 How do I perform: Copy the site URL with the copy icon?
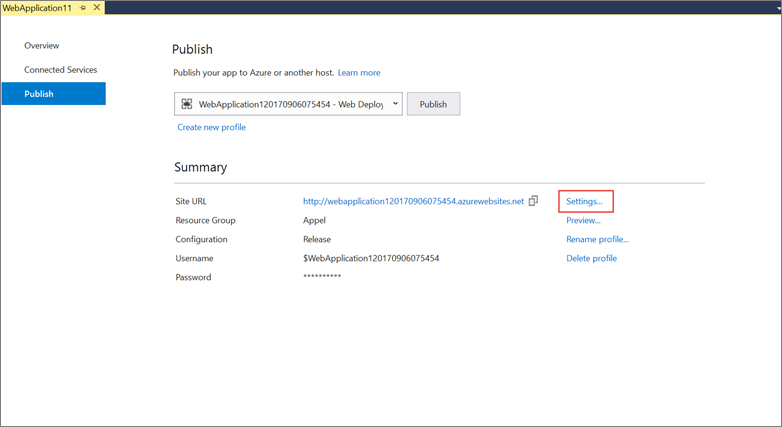click(x=534, y=201)
